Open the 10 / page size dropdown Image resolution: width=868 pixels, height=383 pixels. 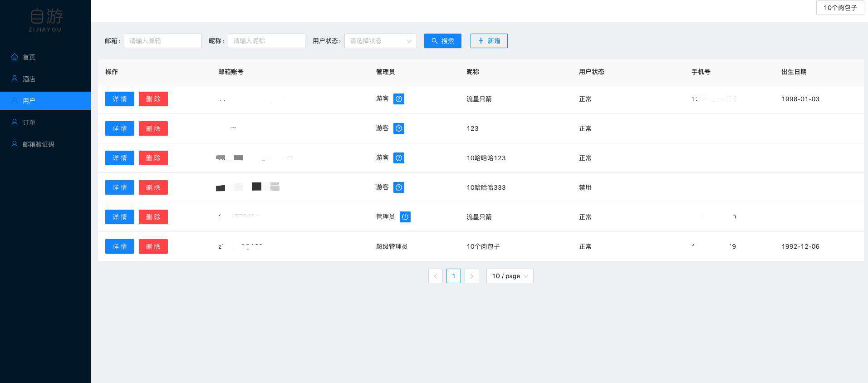[510, 276]
